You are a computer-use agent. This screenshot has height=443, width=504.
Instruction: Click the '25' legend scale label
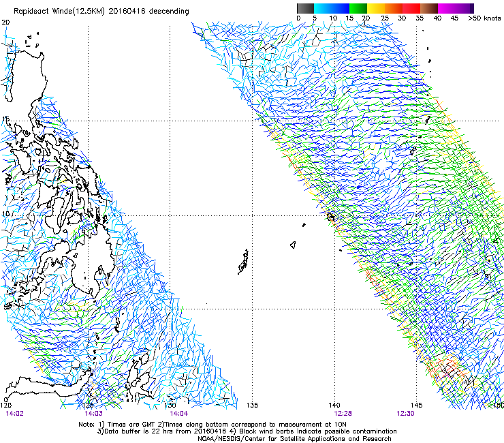pos(385,18)
